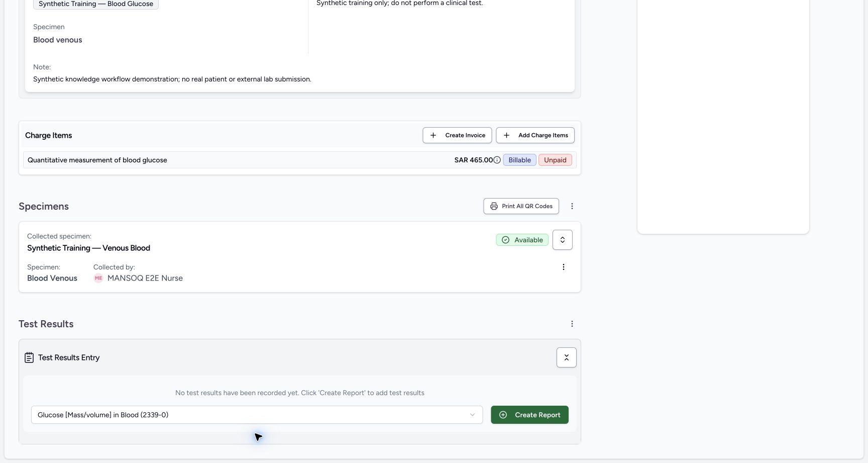Collapse the Test Results Entry panel

pos(566,357)
